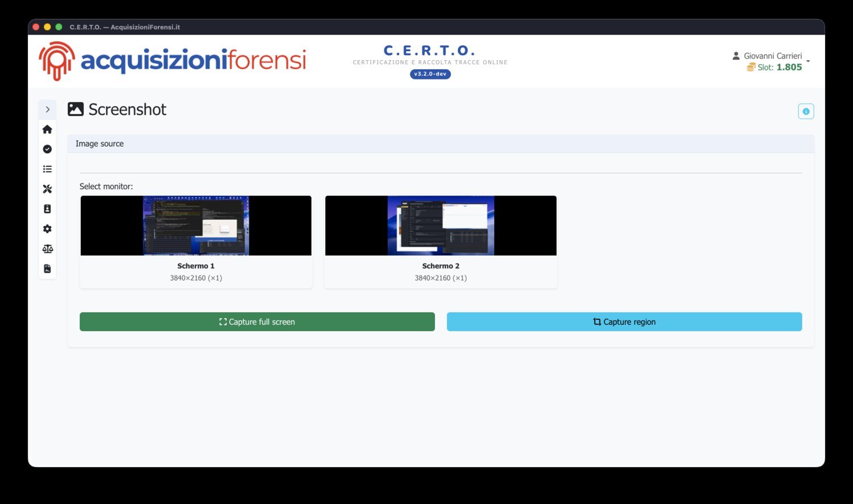The width and height of the screenshot is (853, 504).
Task: Click the acquisizioniforensi logo
Action: [172, 61]
